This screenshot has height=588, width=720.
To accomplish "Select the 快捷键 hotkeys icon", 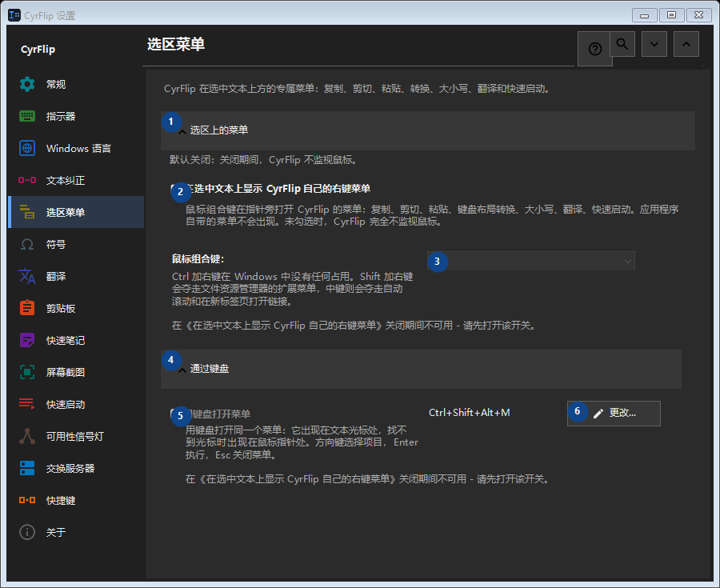I will (x=27, y=500).
